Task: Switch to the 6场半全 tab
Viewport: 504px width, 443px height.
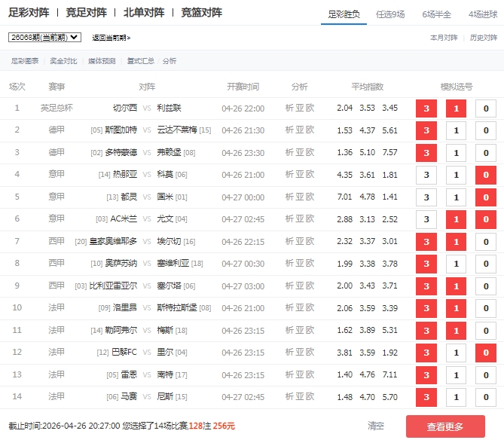Action: pyautogui.click(x=438, y=14)
